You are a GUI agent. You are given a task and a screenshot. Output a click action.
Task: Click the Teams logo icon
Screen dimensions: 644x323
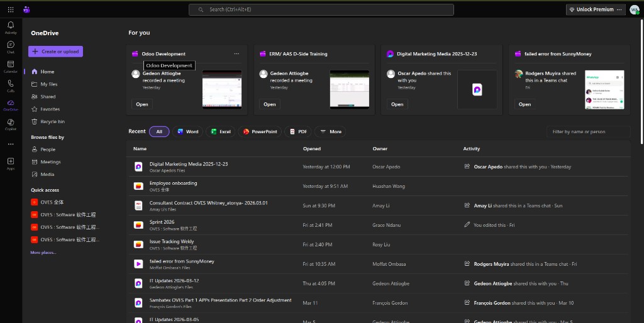(26, 9)
